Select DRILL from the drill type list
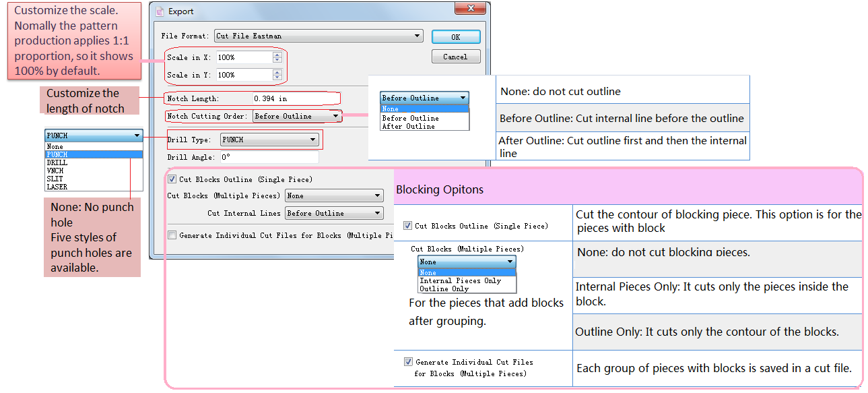Image resolution: width=868 pixels, height=393 pixels. 57,162
